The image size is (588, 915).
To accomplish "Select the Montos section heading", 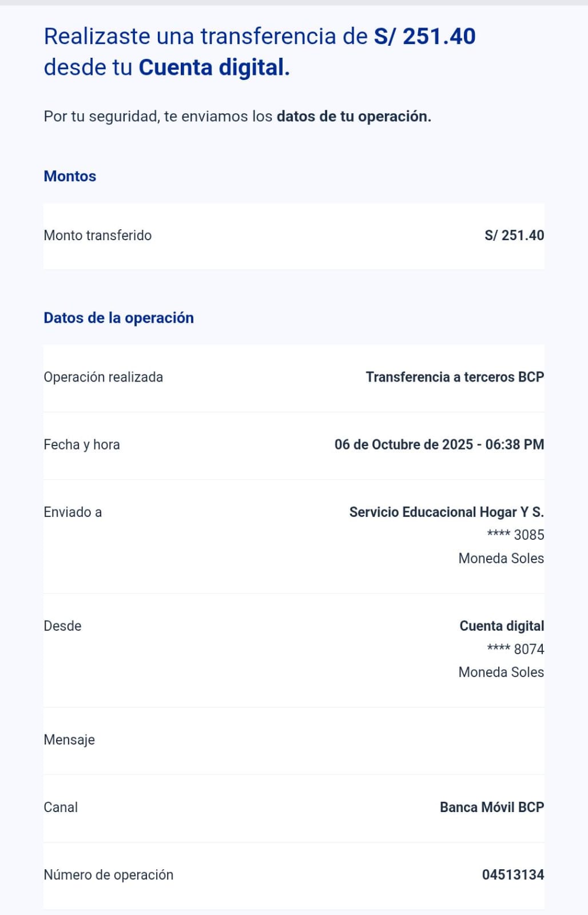I will pyautogui.click(x=70, y=176).
